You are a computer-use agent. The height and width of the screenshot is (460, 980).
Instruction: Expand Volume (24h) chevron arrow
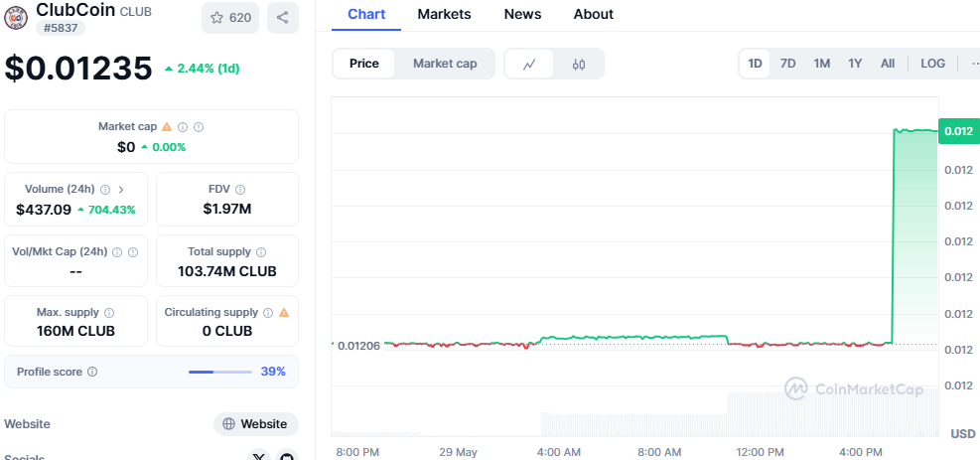point(121,189)
